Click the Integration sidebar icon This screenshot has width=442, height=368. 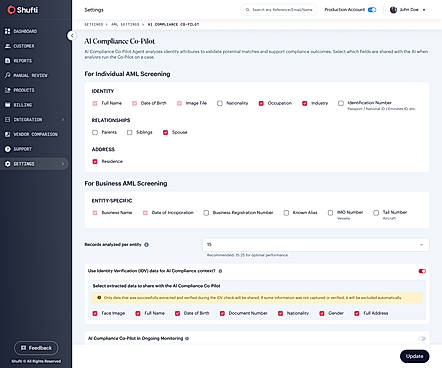[7, 119]
